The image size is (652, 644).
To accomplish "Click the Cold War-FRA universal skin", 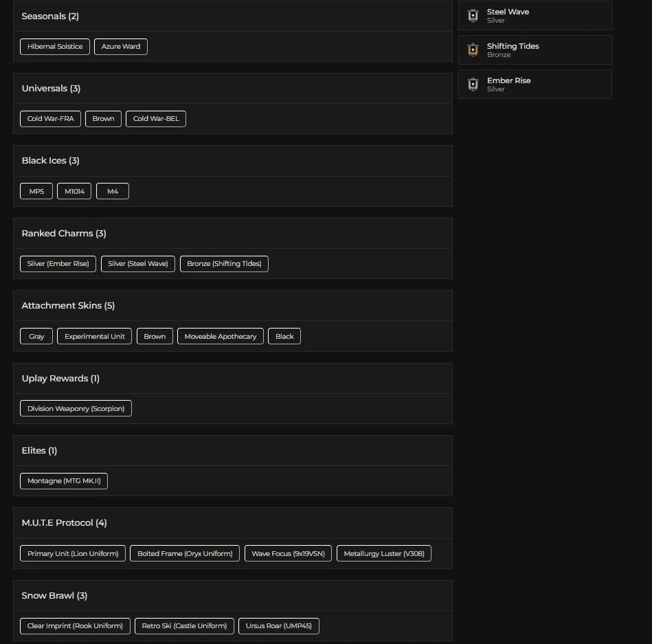I will 50,119.
